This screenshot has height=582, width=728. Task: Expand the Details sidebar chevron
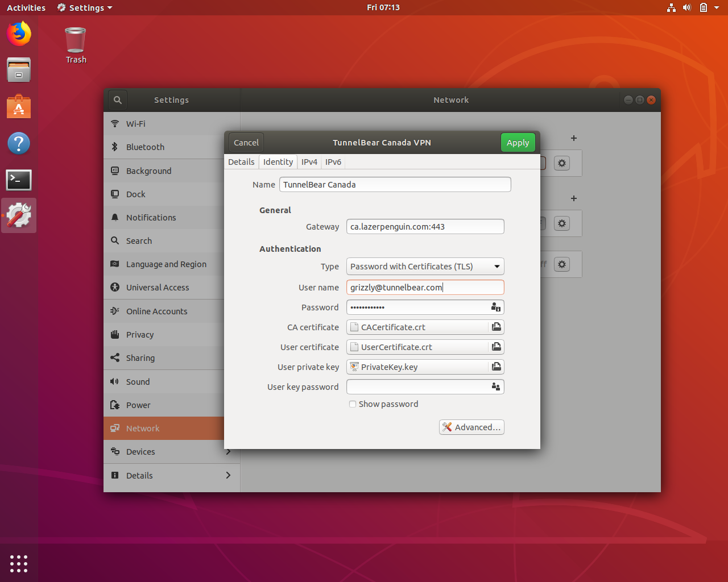(x=228, y=475)
